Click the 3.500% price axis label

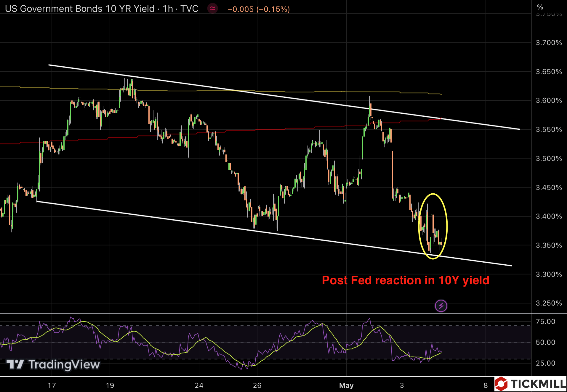pyautogui.click(x=549, y=158)
